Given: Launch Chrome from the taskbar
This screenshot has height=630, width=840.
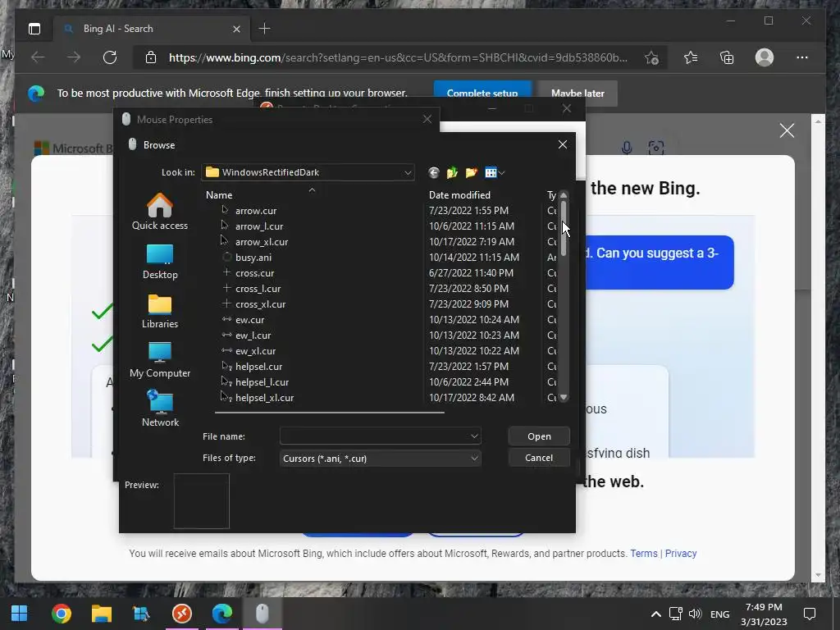Looking at the screenshot, I should [x=61, y=614].
